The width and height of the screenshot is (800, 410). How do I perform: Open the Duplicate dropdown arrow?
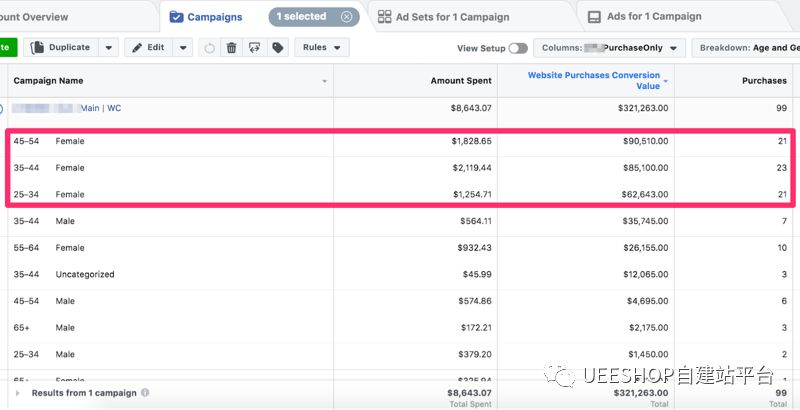click(108, 48)
